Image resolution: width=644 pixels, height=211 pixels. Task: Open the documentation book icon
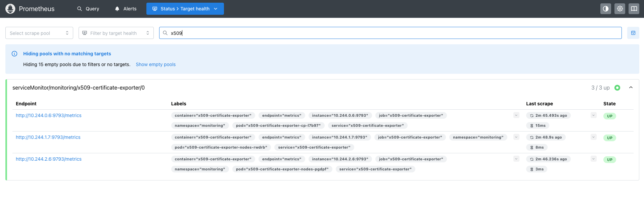click(634, 9)
